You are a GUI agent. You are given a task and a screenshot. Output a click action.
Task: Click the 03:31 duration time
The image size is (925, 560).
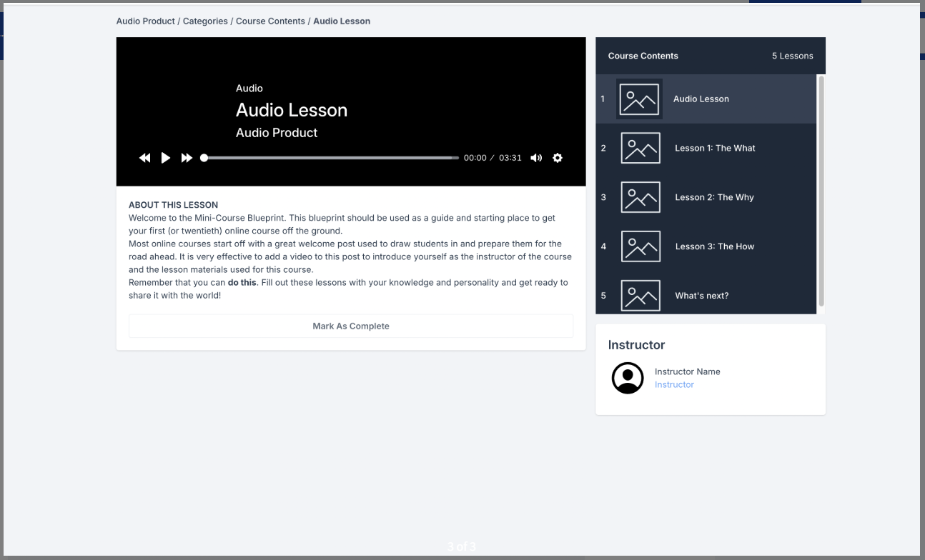point(510,159)
